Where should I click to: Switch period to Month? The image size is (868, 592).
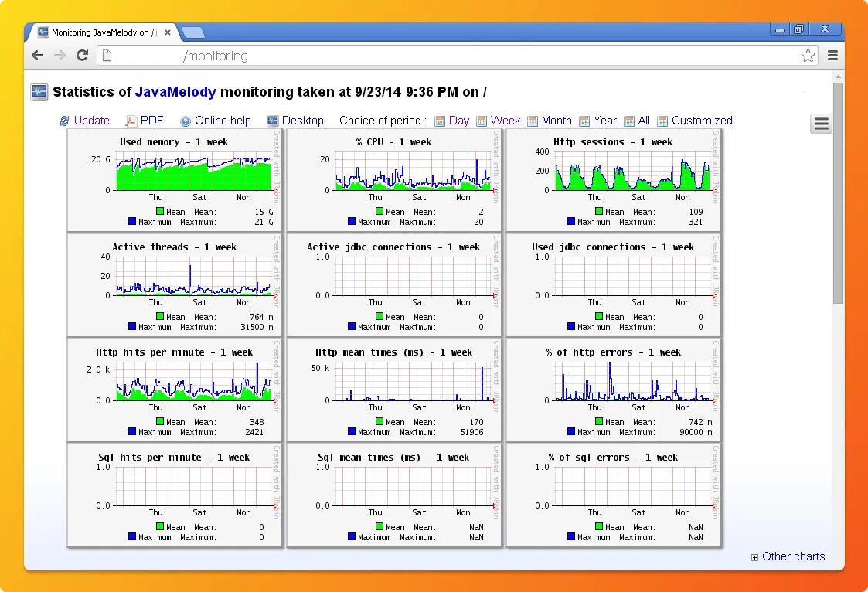coord(556,121)
